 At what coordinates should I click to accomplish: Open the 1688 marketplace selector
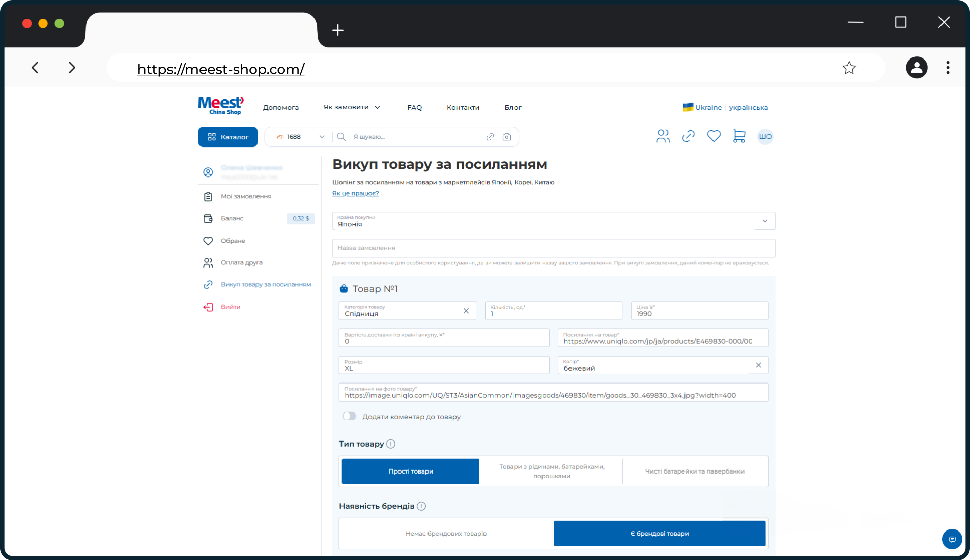(x=299, y=137)
